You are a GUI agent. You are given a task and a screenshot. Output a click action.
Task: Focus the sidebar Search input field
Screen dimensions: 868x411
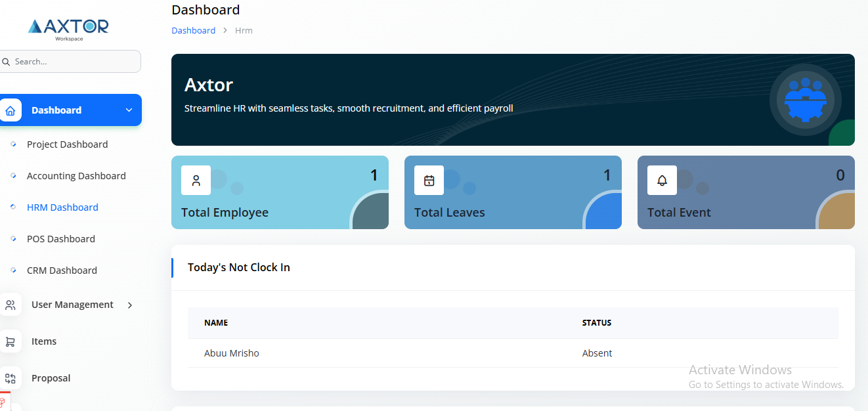(x=74, y=62)
